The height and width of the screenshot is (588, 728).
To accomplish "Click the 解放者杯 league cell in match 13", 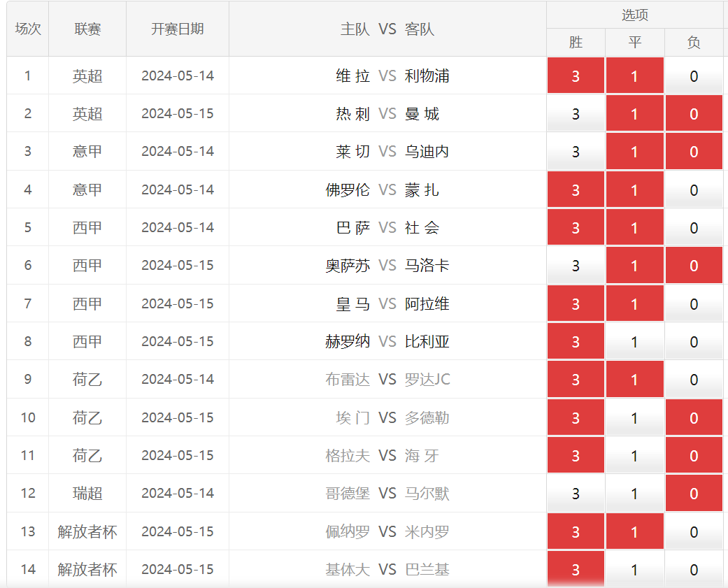I will 87,531.
